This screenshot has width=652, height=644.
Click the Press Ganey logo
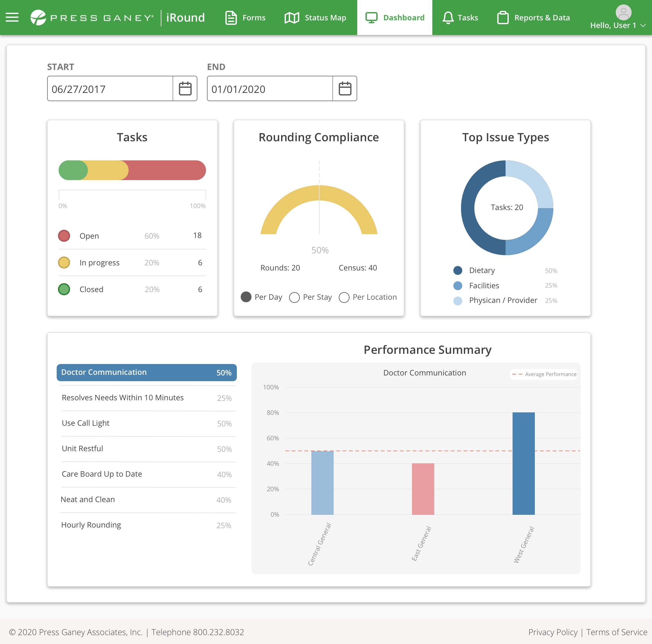[x=92, y=17]
